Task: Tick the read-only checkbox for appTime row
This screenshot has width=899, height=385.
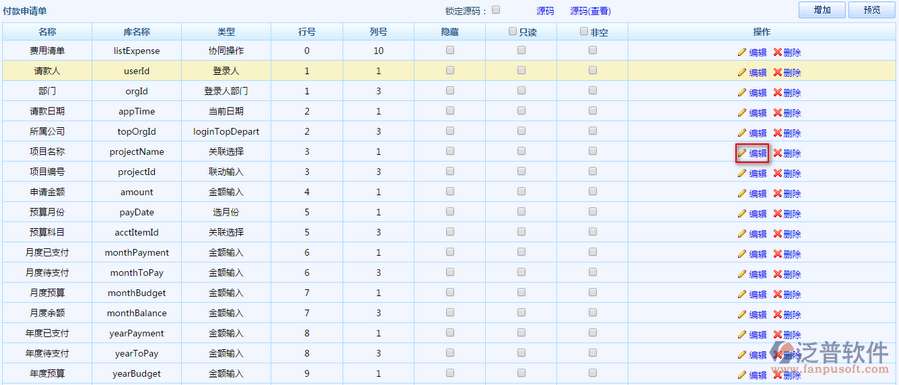Action: [521, 111]
